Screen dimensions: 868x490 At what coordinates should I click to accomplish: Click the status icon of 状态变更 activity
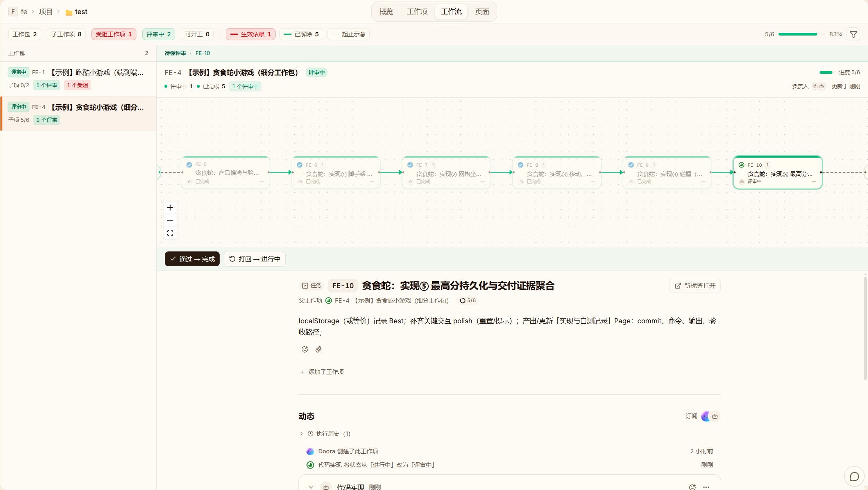(310, 465)
